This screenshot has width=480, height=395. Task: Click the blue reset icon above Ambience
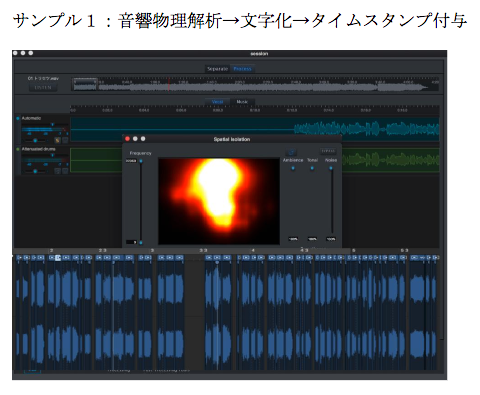[x=291, y=152]
